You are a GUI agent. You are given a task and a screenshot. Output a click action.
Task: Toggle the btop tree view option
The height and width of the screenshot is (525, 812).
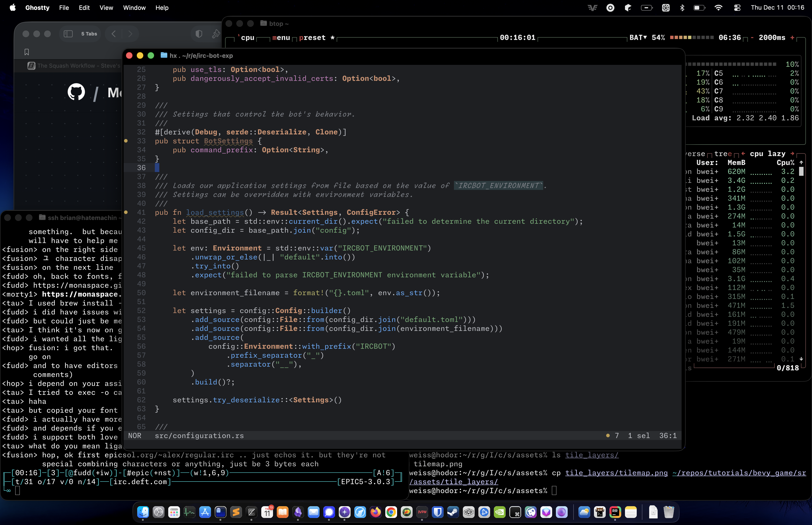coord(723,154)
